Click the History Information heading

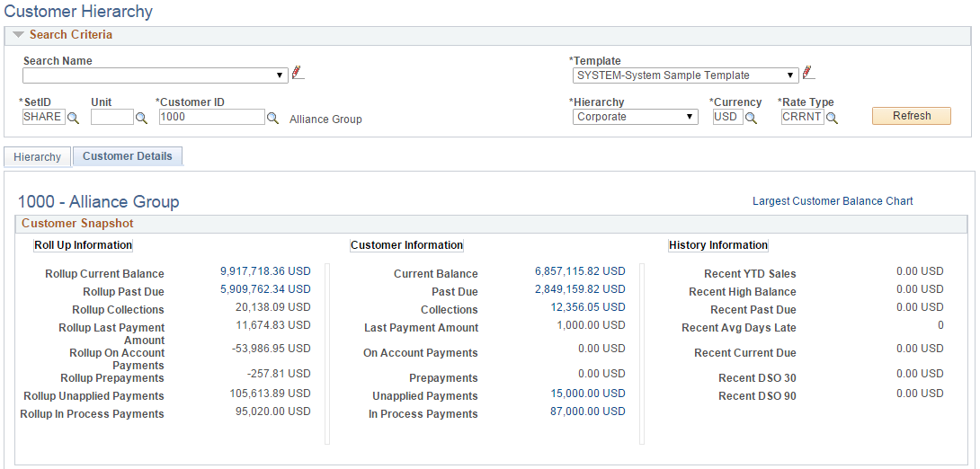[718, 245]
